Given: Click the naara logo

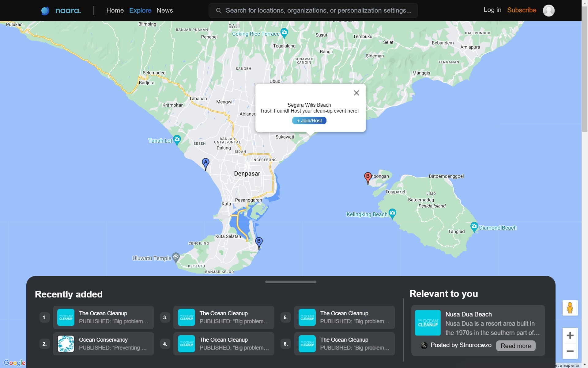Looking at the screenshot, I should [61, 11].
